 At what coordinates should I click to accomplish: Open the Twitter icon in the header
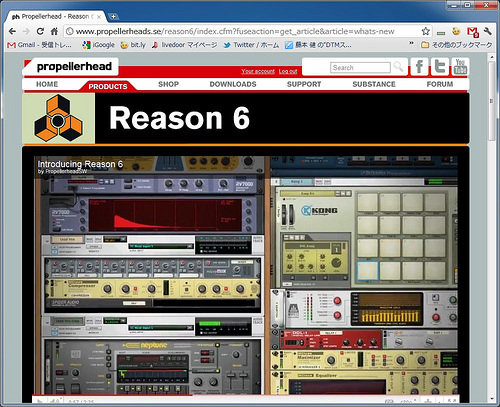click(439, 67)
